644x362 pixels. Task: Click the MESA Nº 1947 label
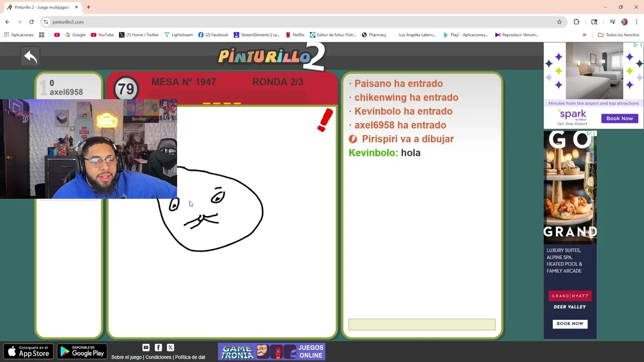pyautogui.click(x=184, y=82)
